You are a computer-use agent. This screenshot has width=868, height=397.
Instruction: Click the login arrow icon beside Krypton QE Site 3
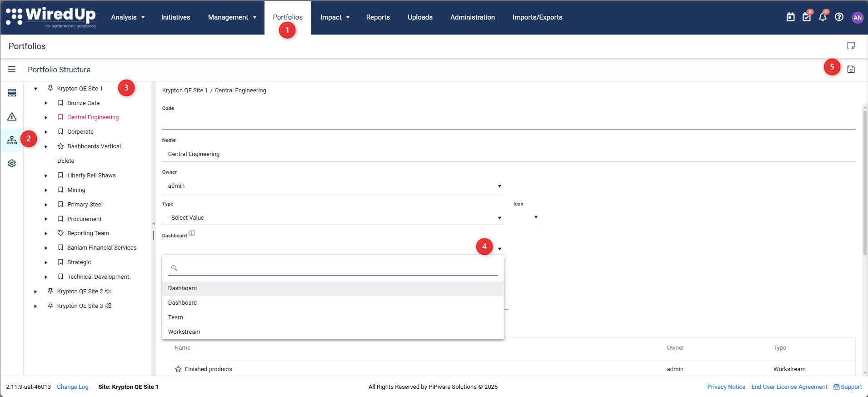point(108,306)
